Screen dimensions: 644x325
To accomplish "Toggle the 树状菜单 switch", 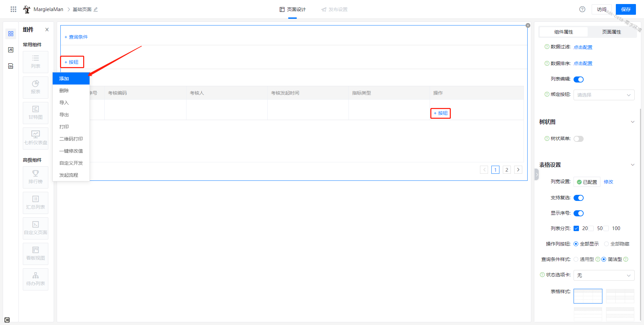I will (579, 139).
